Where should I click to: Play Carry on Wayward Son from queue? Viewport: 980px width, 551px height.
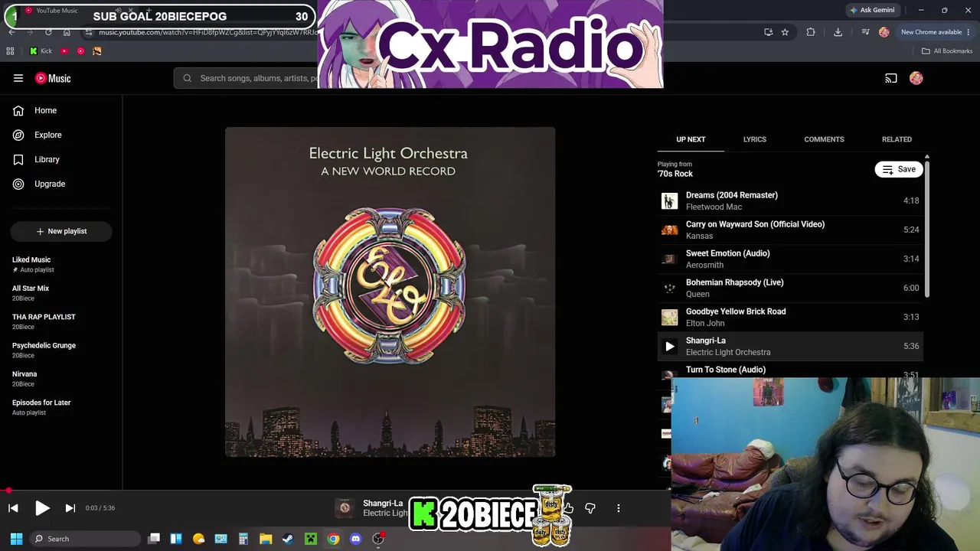[x=789, y=230]
